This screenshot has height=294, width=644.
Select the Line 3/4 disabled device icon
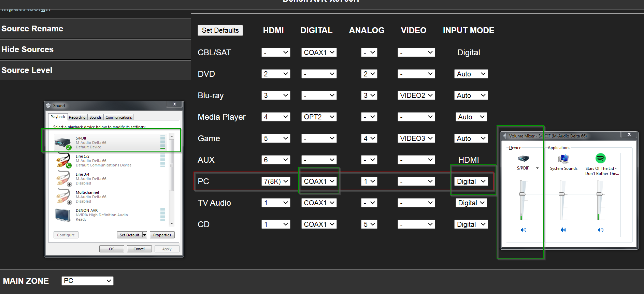[63, 179]
